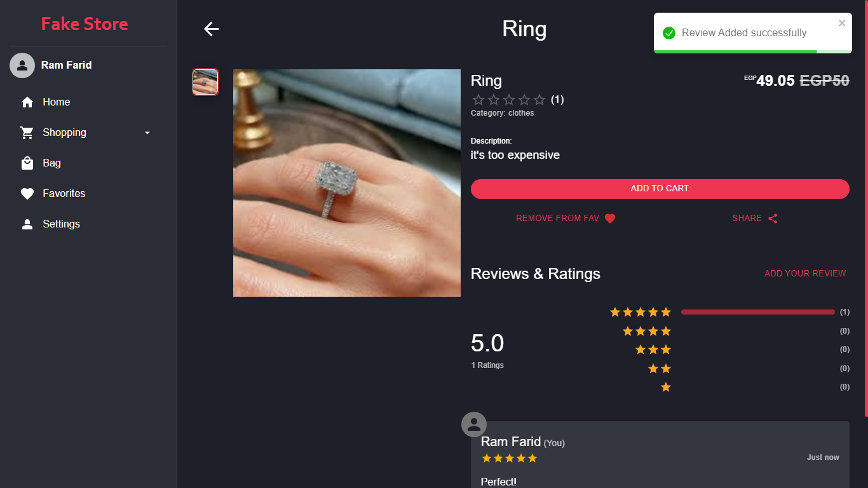Click the five-star rating bar

[757, 312]
